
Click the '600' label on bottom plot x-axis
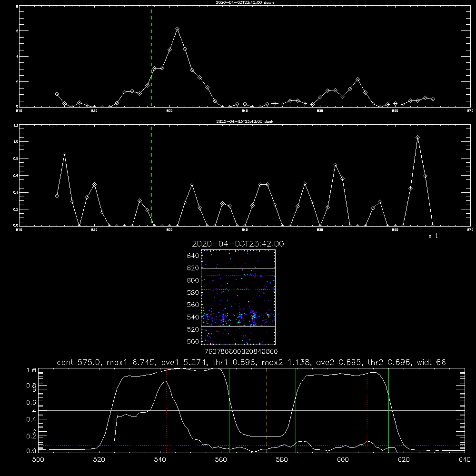(x=343, y=460)
